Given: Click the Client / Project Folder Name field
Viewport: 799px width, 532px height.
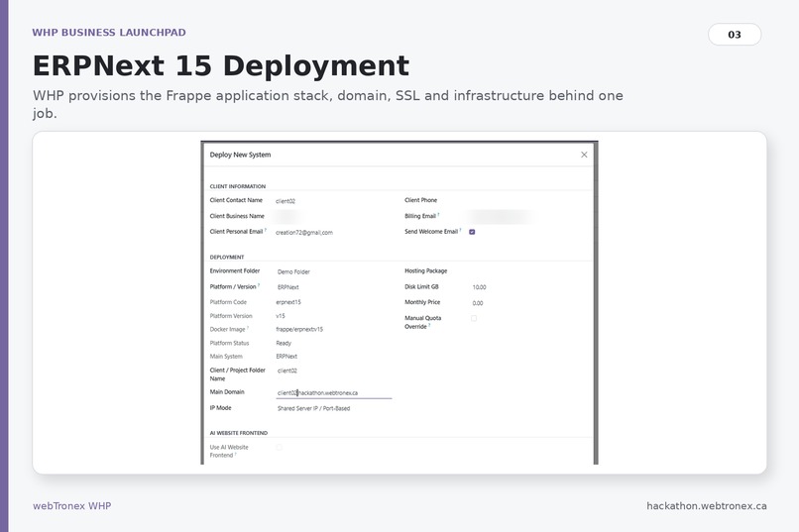Looking at the screenshot, I should 334,371.
